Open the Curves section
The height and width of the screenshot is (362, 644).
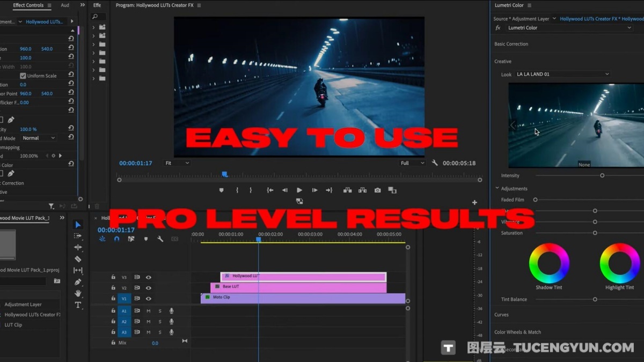501,315
